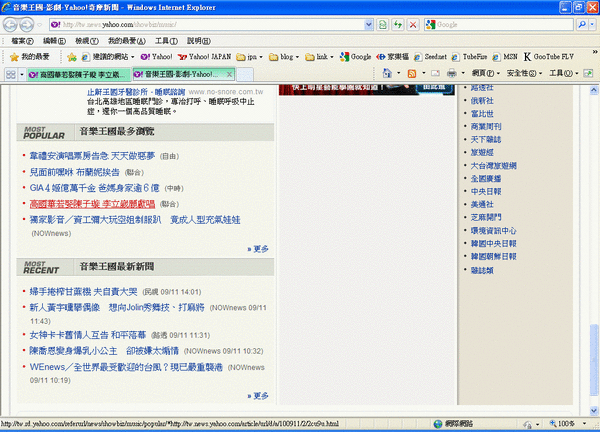Open the 工具(O) command bar menu

[564, 73]
